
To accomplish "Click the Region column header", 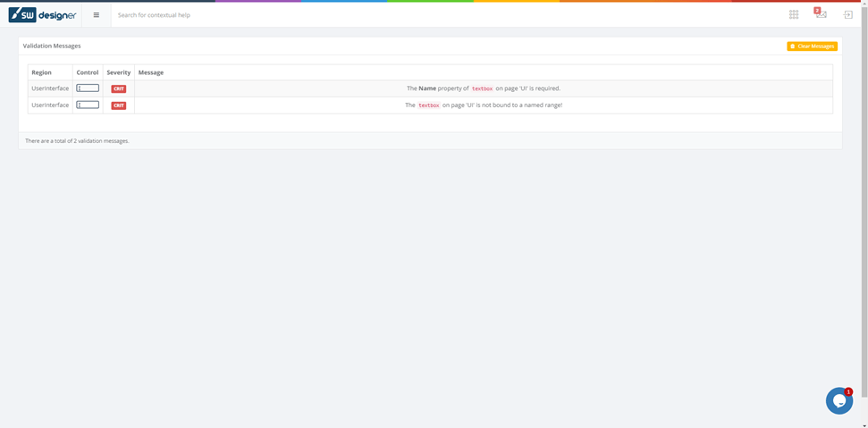I will [42, 72].
